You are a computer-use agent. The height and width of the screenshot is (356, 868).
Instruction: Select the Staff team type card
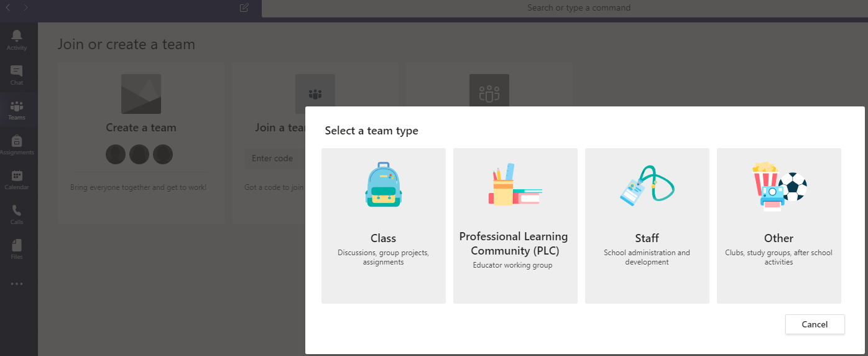647,226
